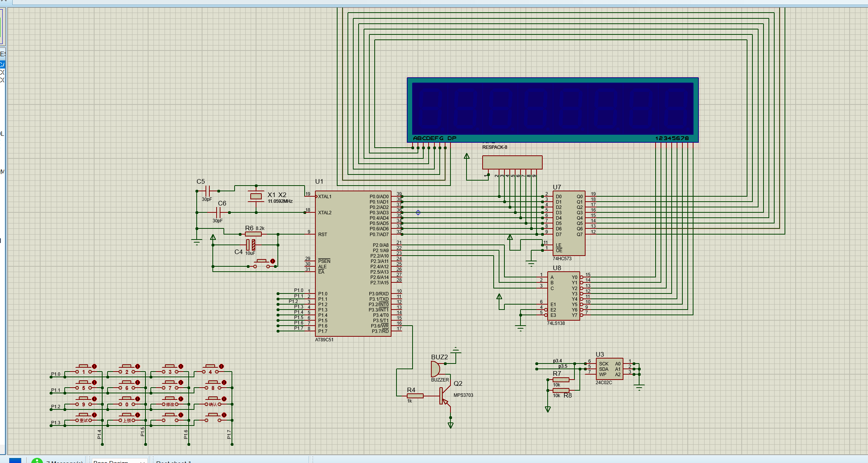This screenshot has height=463, width=868.
Task: Click the AT89C51 part name text
Action: click(x=324, y=340)
